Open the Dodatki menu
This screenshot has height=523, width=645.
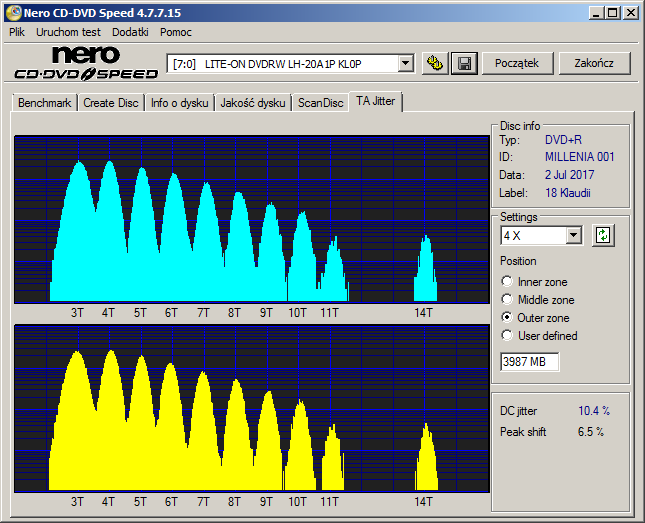click(130, 32)
